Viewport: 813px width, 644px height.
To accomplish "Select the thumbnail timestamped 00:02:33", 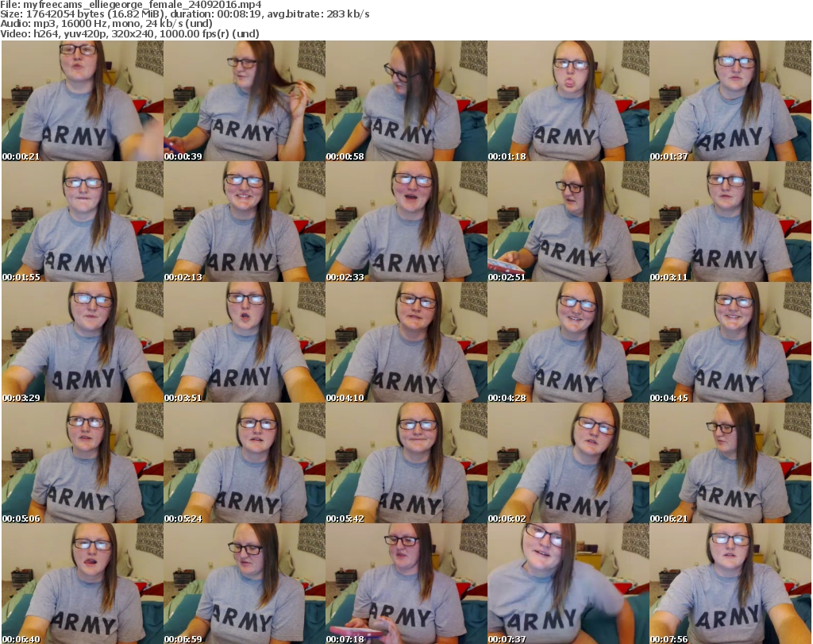I will point(406,222).
